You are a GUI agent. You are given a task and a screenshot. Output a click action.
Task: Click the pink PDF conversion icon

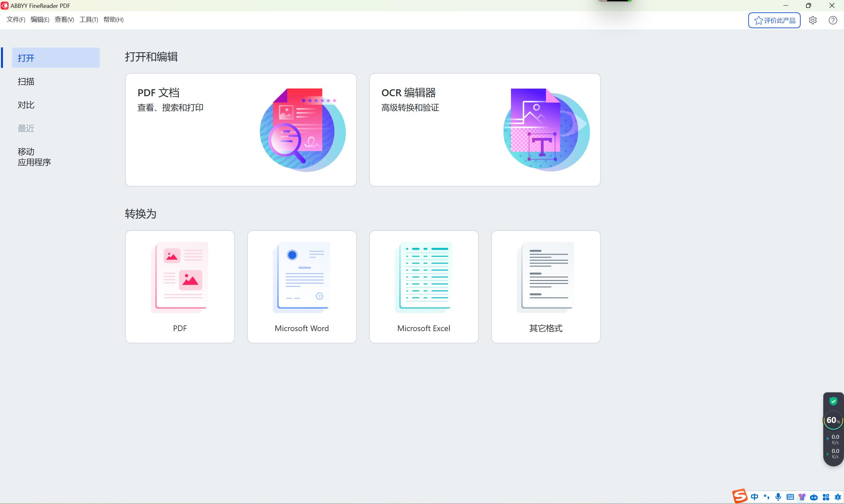tap(180, 277)
